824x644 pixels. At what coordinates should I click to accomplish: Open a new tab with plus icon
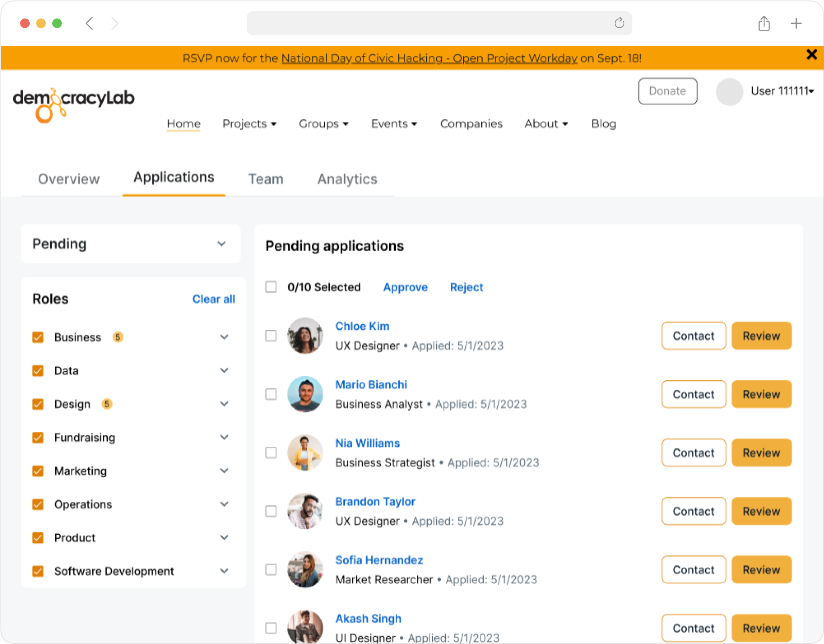coord(796,23)
